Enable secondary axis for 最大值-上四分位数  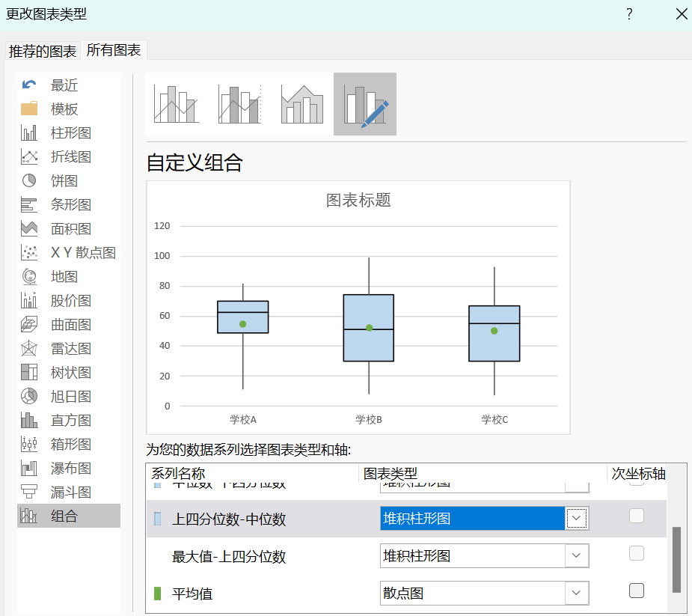(x=637, y=553)
